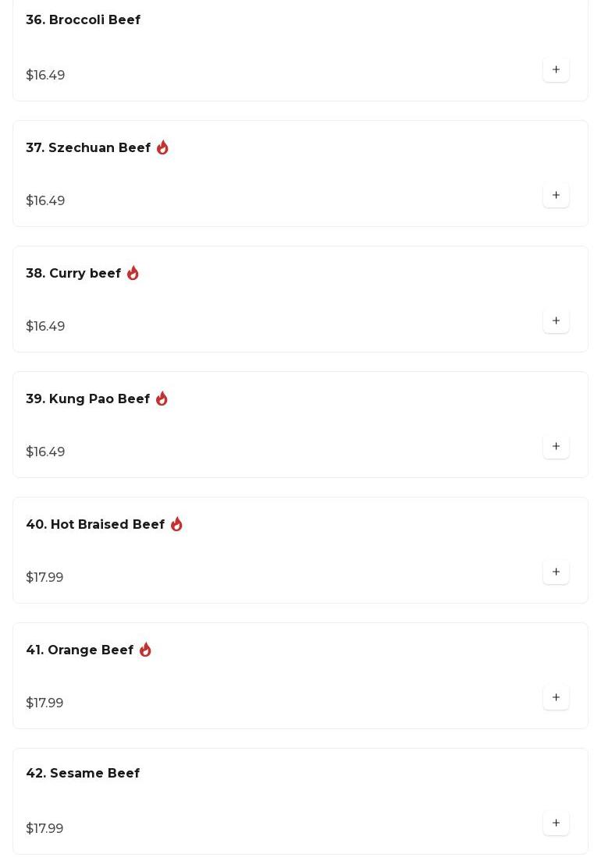Click the flame icon next to Curry beef
601x868 pixels.
(x=133, y=273)
